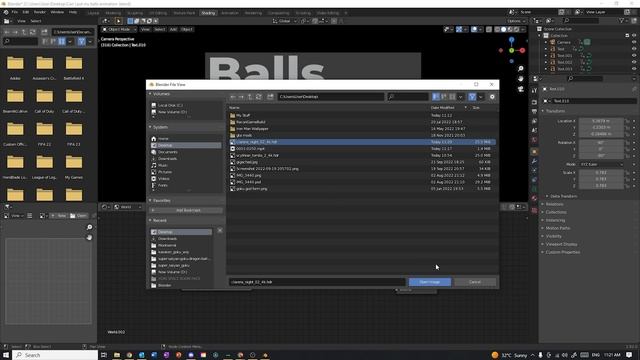This screenshot has height=360, width=640.
Task: Hide the Camera object in outliner
Action: pos(634,42)
